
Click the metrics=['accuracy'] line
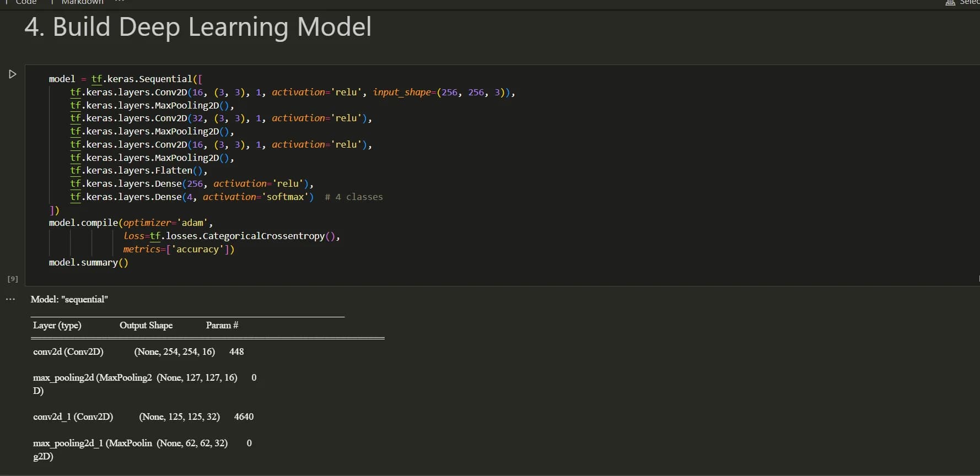coord(179,249)
